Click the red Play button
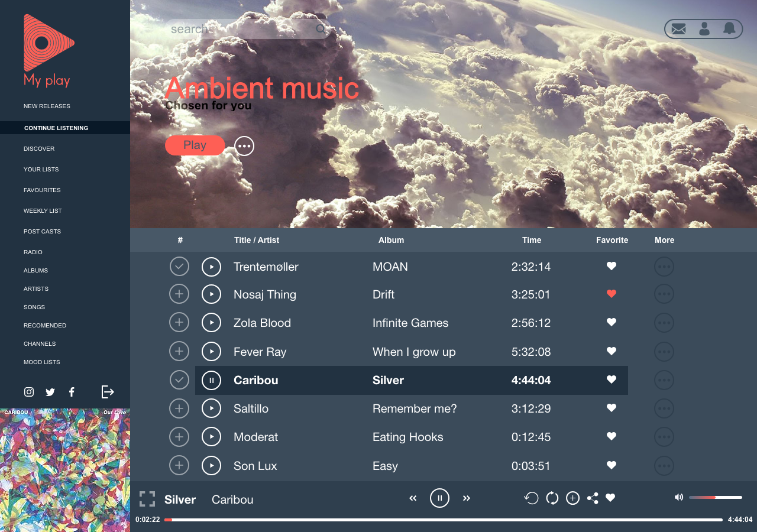 (195, 145)
